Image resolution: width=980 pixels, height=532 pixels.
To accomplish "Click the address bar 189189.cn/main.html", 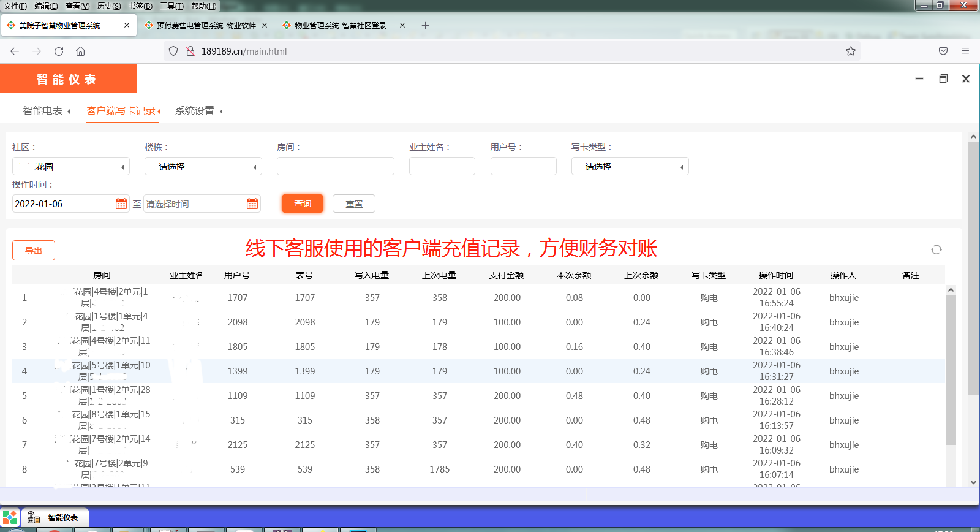I will point(511,51).
